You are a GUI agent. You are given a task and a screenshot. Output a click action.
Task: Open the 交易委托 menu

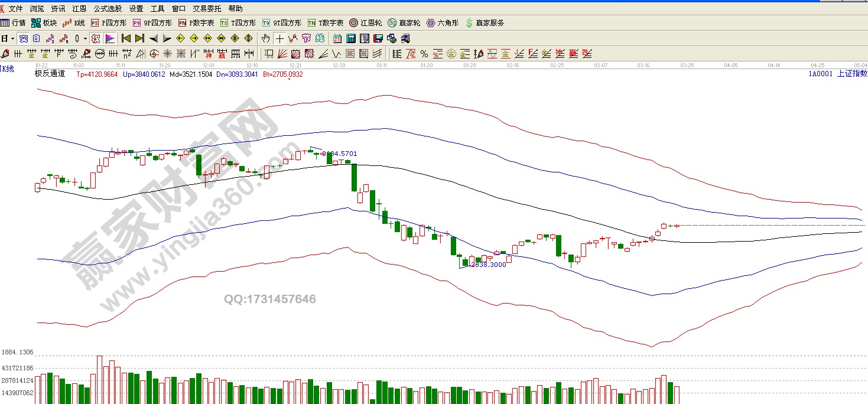207,9
